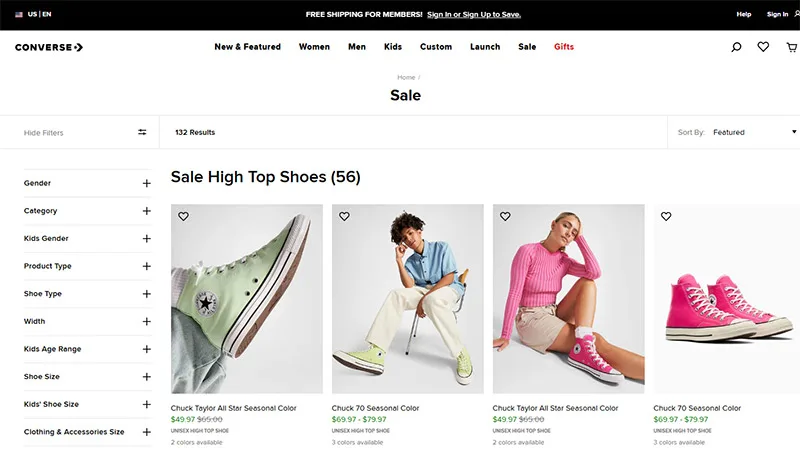
Task: Click the Help link
Action: pos(743,14)
